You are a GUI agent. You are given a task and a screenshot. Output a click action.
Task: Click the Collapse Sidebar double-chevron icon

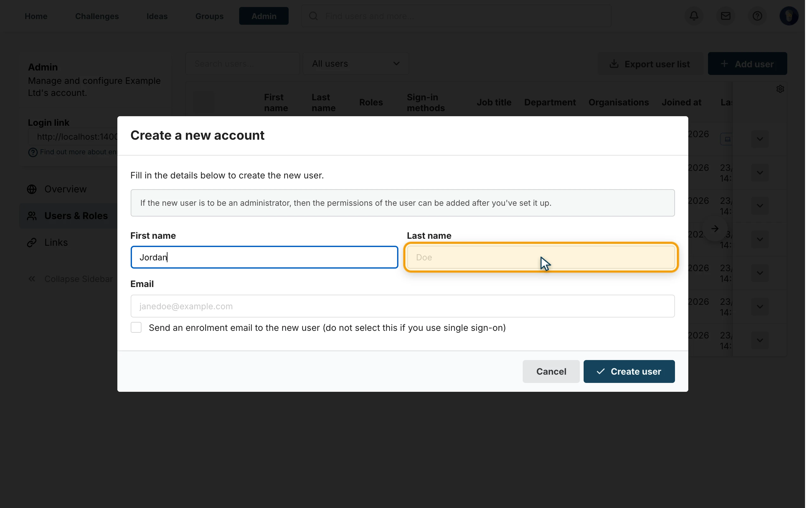pyautogui.click(x=32, y=279)
